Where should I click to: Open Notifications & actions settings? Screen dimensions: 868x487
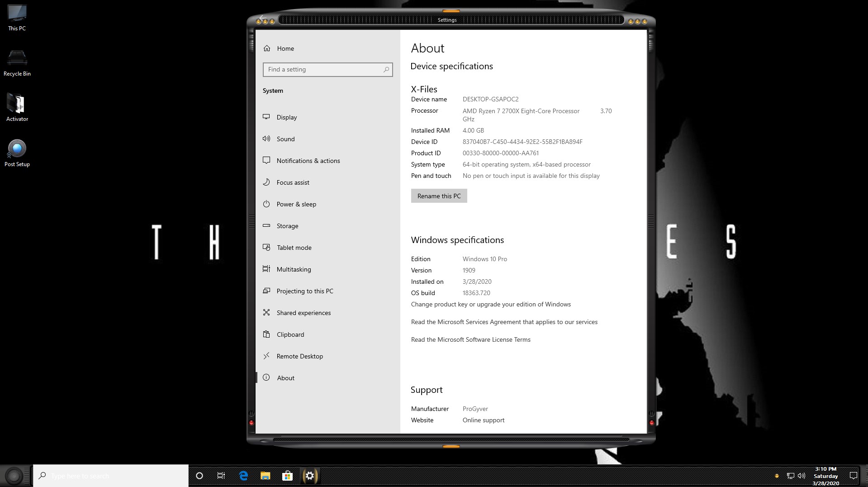coord(327,161)
